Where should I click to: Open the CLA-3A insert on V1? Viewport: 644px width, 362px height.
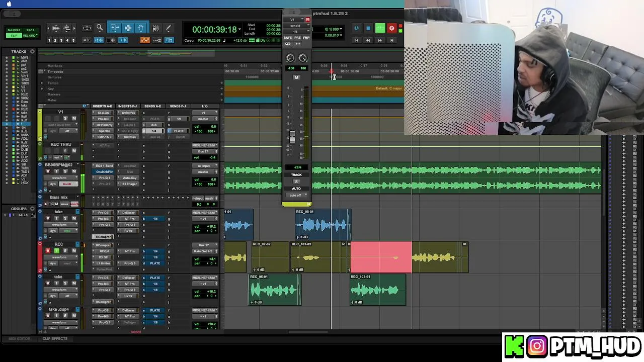point(104,113)
